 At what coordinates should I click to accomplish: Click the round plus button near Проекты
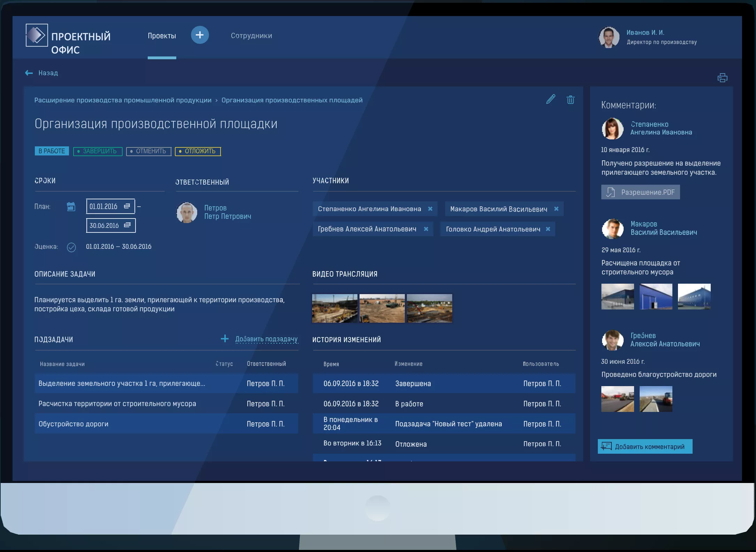(x=200, y=35)
